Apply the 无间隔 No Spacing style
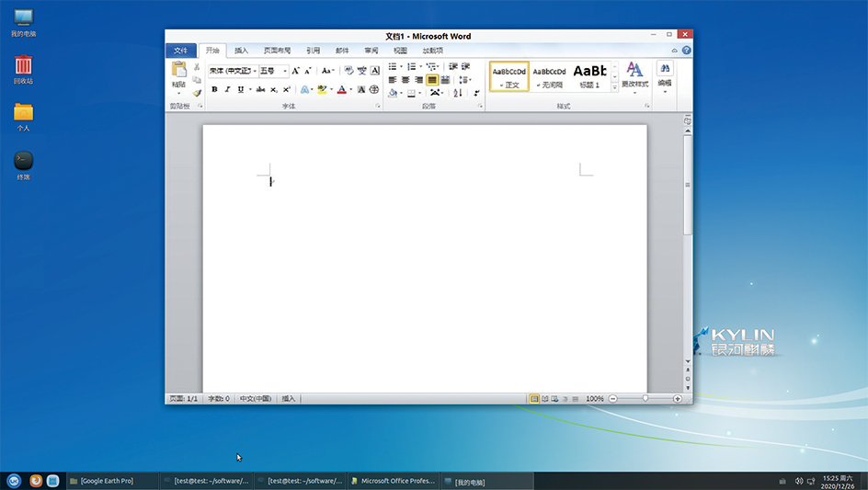The width and height of the screenshot is (868, 490). pyautogui.click(x=549, y=76)
